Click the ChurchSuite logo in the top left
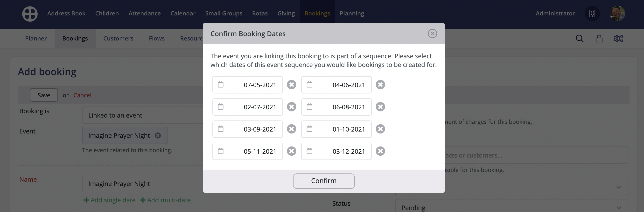This screenshot has width=644, height=212. point(29,14)
